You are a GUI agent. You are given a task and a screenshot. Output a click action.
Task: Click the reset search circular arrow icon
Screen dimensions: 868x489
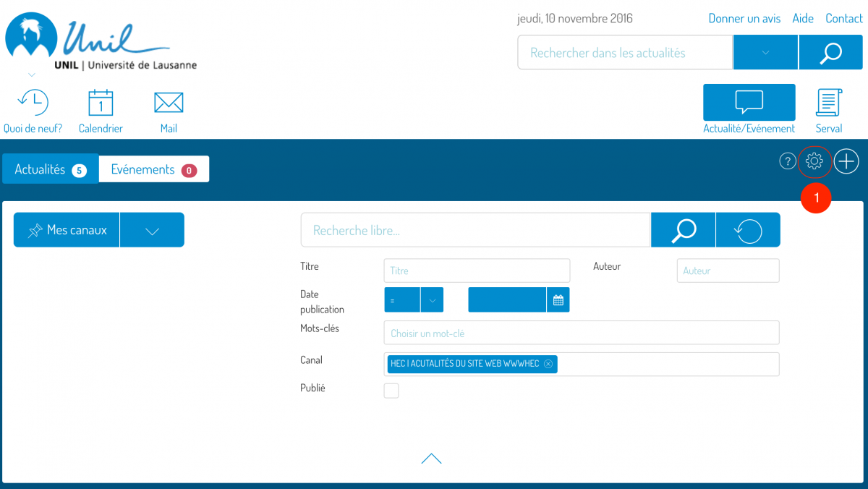(x=748, y=230)
